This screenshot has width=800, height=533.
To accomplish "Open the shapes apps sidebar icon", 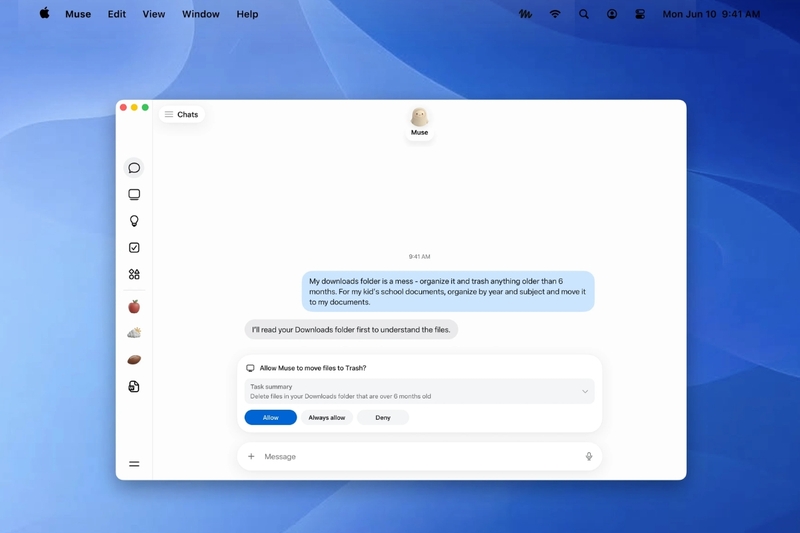I will [134, 274].
